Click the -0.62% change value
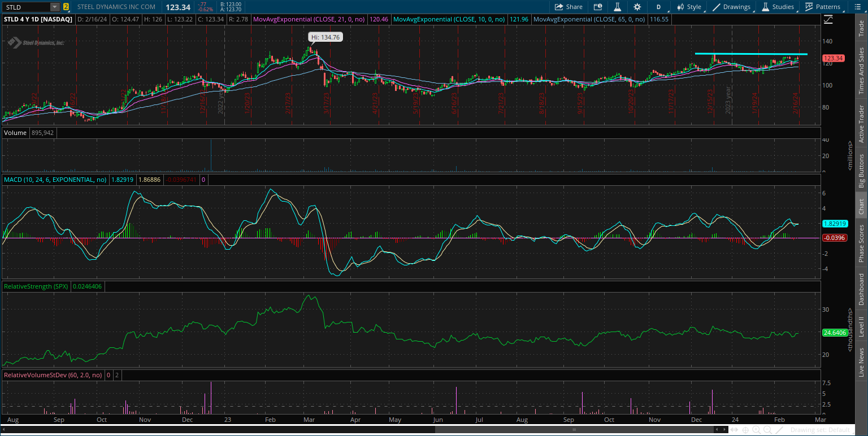 click(205, 10)
